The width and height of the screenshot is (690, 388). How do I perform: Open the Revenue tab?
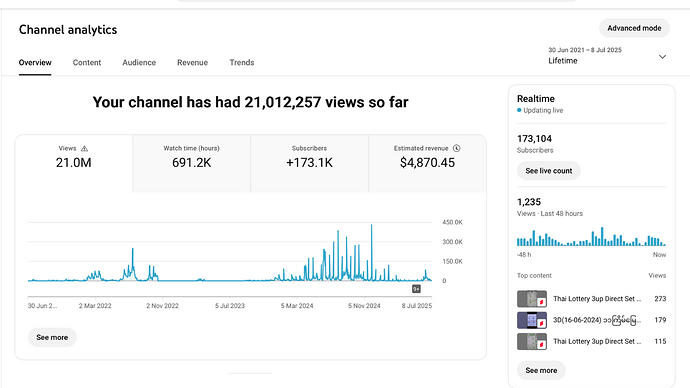coord(192,62)
